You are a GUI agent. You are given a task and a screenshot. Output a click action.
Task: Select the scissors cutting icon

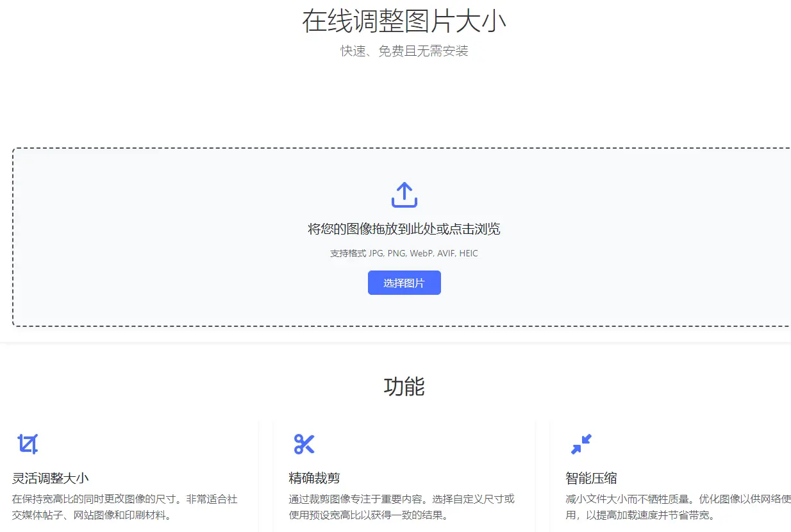[x=304, y=442]
